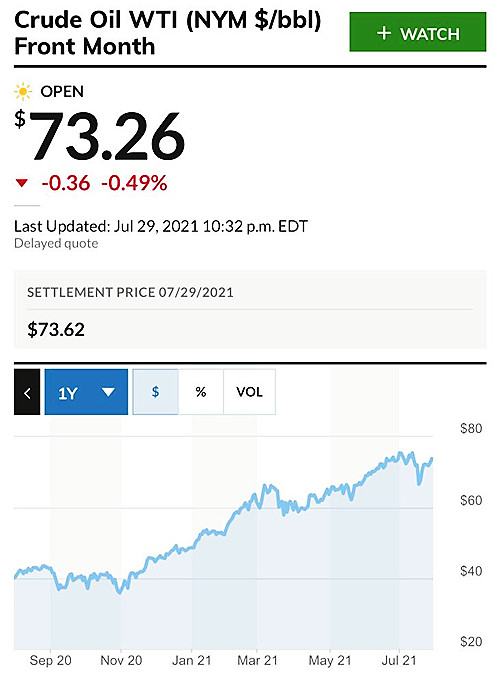Click the chart line's latest price point
This screenshot has width=500, height=700.
(432, 459)
